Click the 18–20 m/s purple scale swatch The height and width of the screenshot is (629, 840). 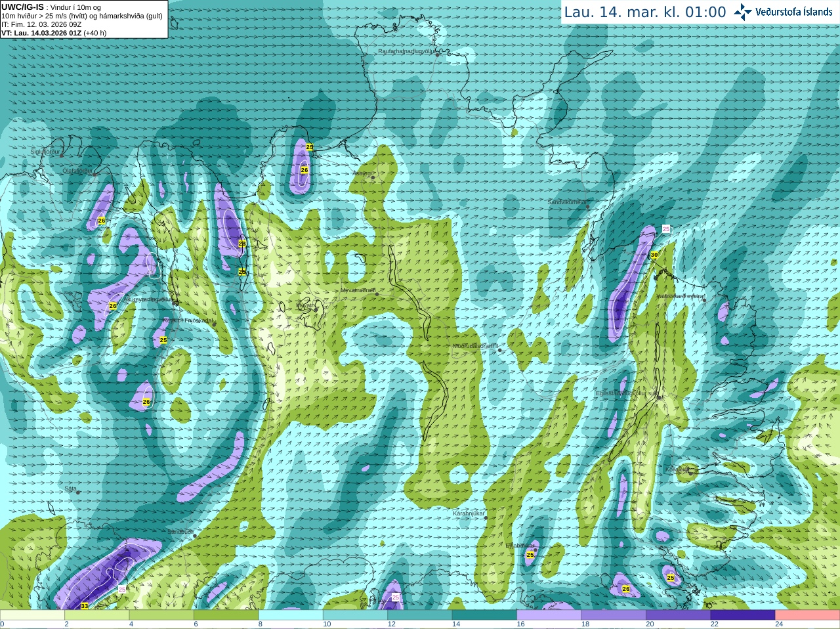point(614,615)
